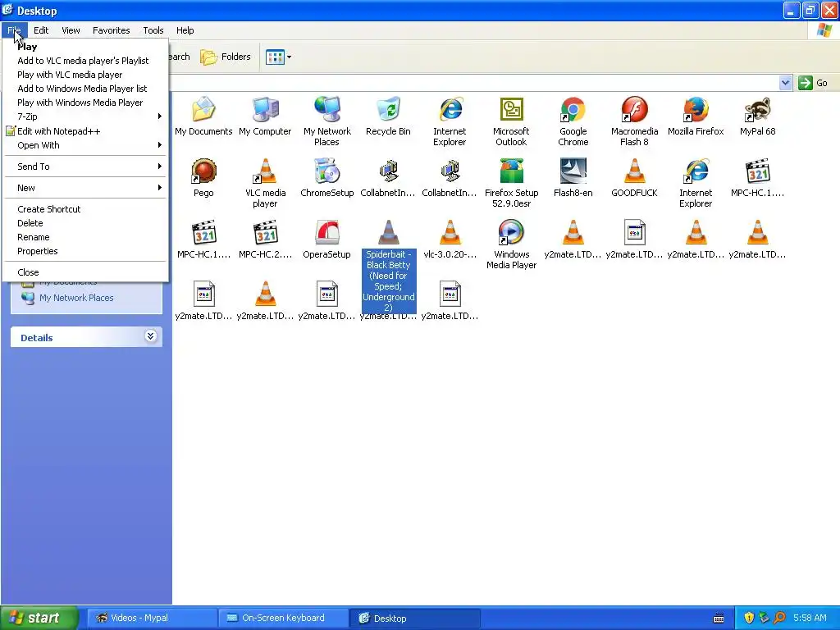Click the magnifier tray icon
Screen dimensions: 840x630
point(779,618)
